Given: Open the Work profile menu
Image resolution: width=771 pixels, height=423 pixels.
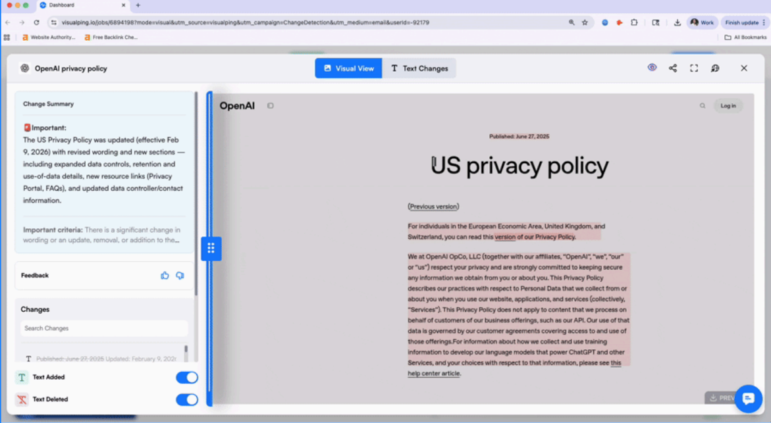Looking at the screenshot, I should pyautogui.click(x=702, y=23).
